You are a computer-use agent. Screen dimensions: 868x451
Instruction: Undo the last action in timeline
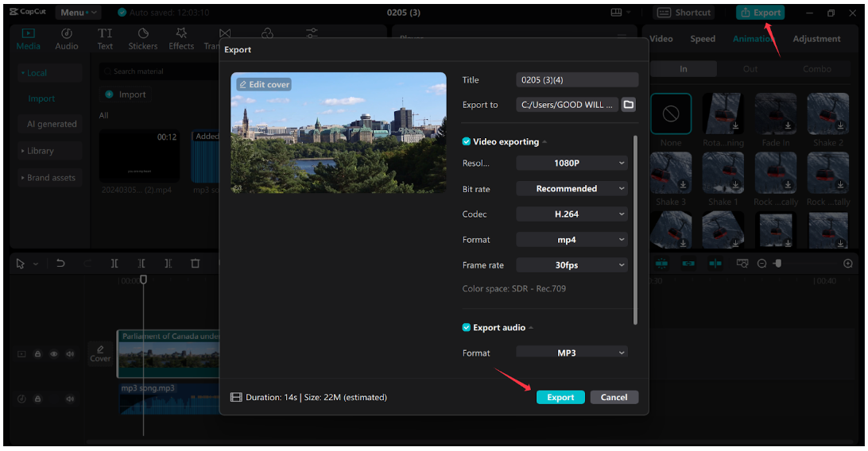point(60,264)
